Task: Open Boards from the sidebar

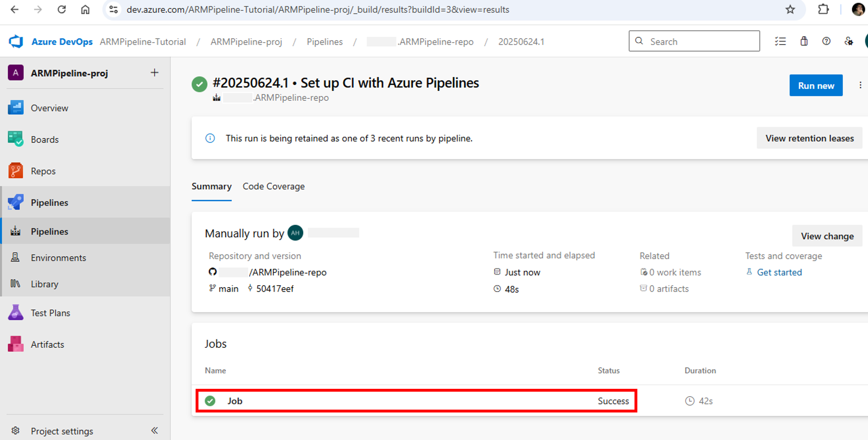Action: coord(44,139)
